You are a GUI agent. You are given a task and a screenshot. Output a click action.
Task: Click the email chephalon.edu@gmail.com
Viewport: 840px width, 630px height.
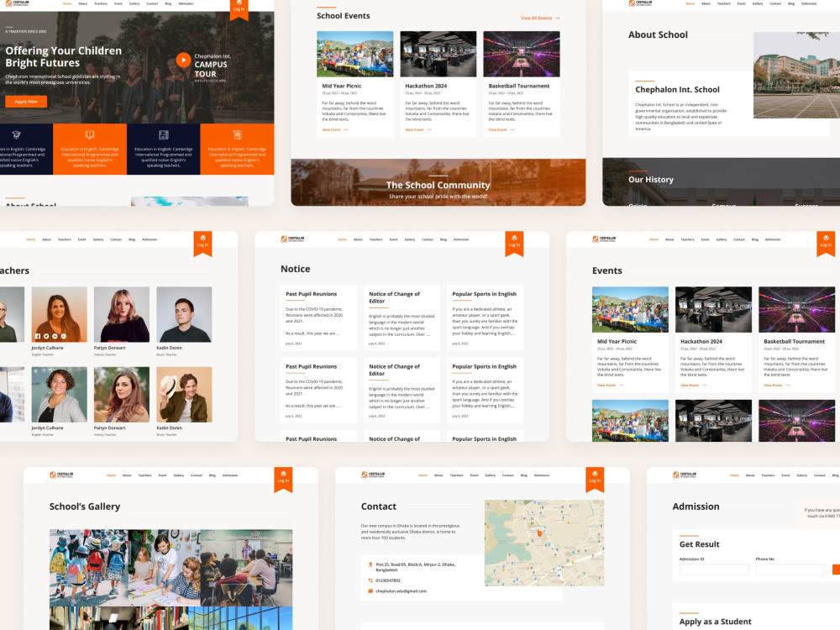pos(402,591)
